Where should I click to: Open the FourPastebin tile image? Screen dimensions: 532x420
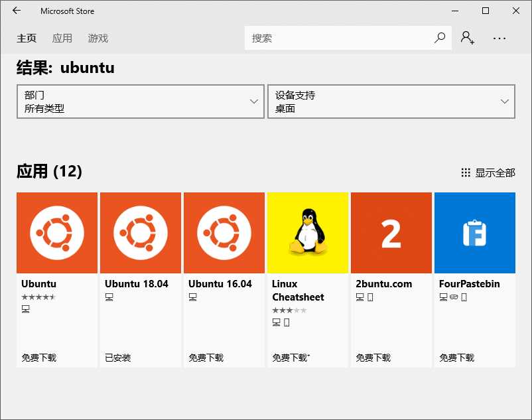(475, 233)
